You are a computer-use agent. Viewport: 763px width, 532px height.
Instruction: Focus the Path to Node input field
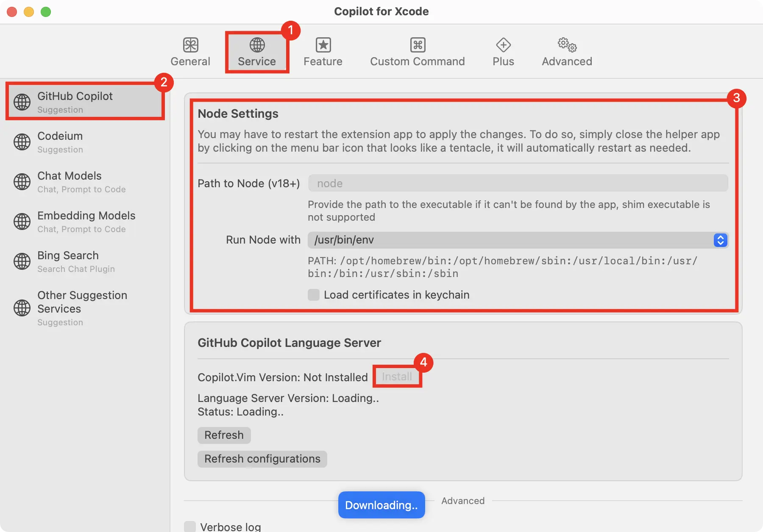click(518, 183)
